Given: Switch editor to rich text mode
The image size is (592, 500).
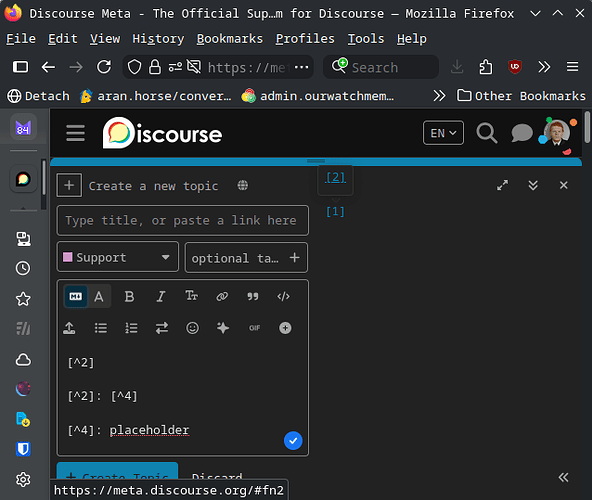Looking at the screenshot, I should click(99, 296).
